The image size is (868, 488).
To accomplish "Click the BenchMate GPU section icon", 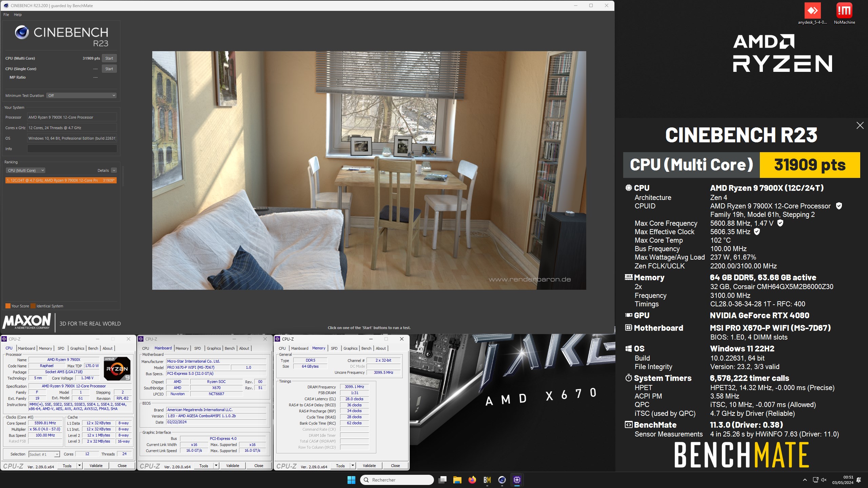I will click(629, 315).
